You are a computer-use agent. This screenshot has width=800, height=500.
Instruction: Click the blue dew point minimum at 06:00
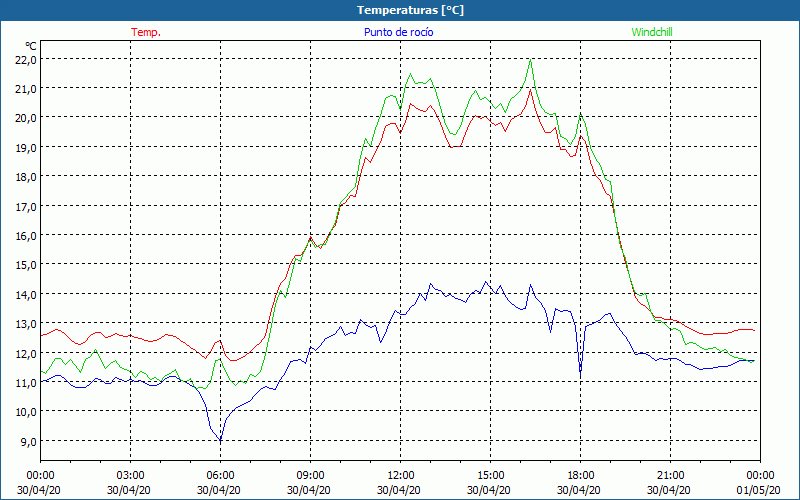coord(220,440)
